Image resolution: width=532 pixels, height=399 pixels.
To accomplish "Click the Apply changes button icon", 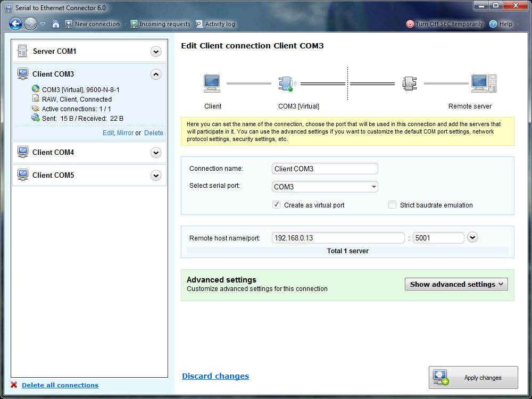I will click(x=440, y=377).
